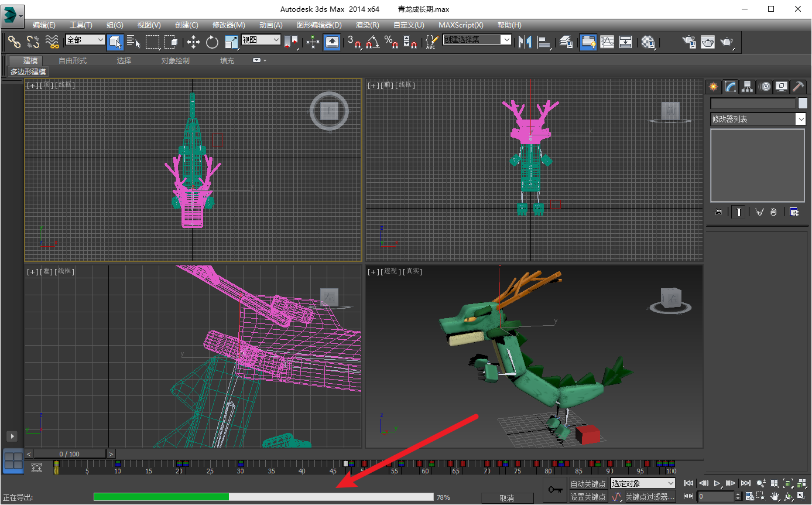Toggle the Angle Snap button
The height and width of the screenshot is (505, 812).
tap(372, 42)
